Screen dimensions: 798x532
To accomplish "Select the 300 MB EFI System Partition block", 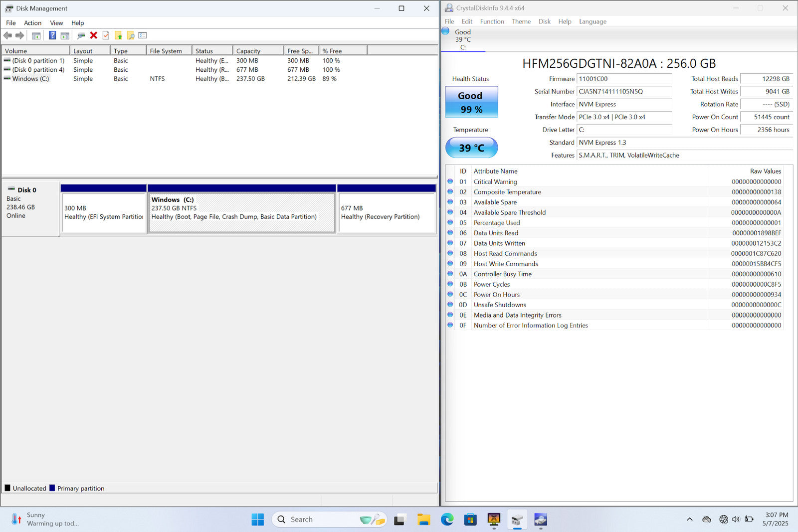I will 104,208.
